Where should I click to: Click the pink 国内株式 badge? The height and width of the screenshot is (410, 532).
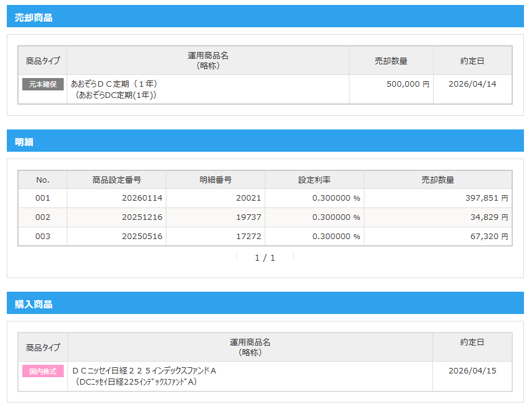[43, 371]
